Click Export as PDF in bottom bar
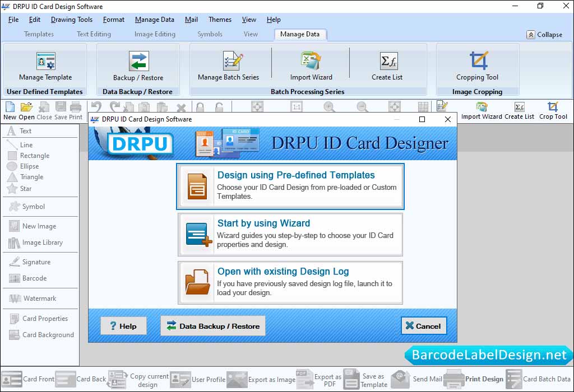 pos(319,379)
